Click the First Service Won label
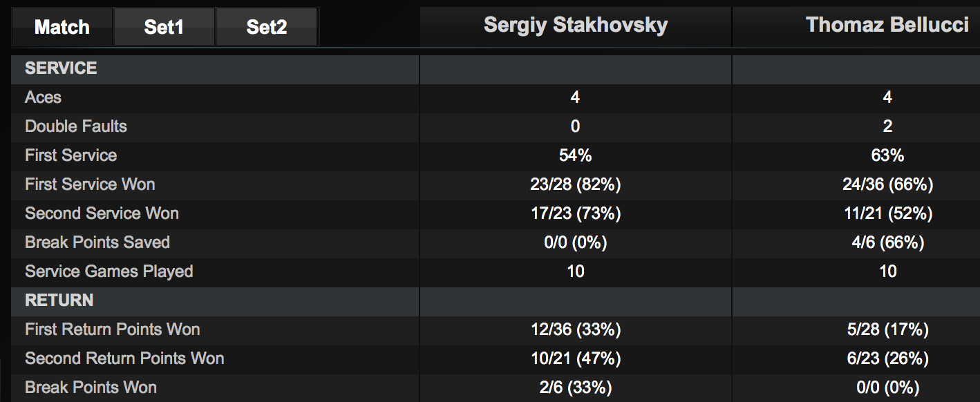Viewport: 980px width, 402px height. click(90, 184)
